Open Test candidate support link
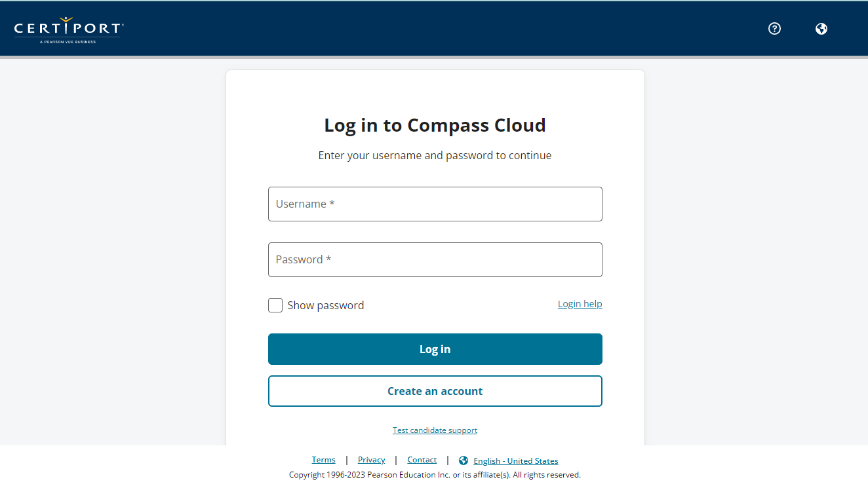The width and height of the screenshot is (868, 488). click(x=435, y=430)
